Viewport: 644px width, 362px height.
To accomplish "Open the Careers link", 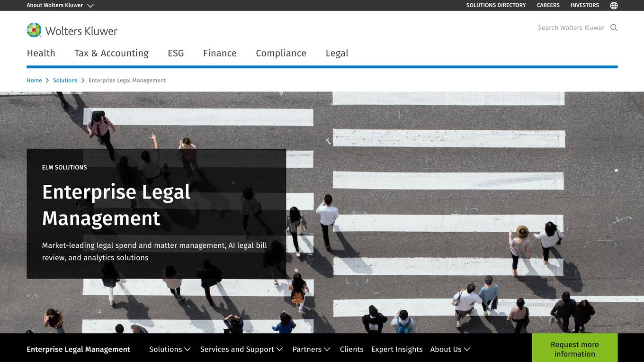I will [548, 5].
